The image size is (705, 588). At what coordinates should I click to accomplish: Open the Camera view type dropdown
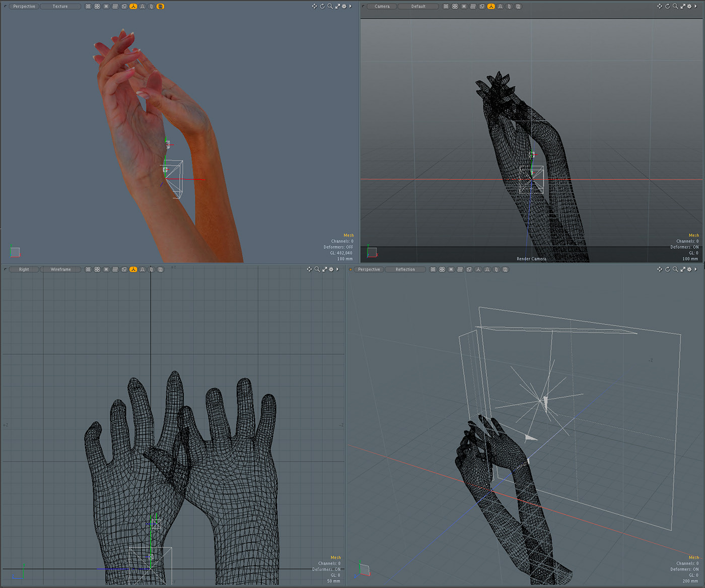tap(382, 7)
